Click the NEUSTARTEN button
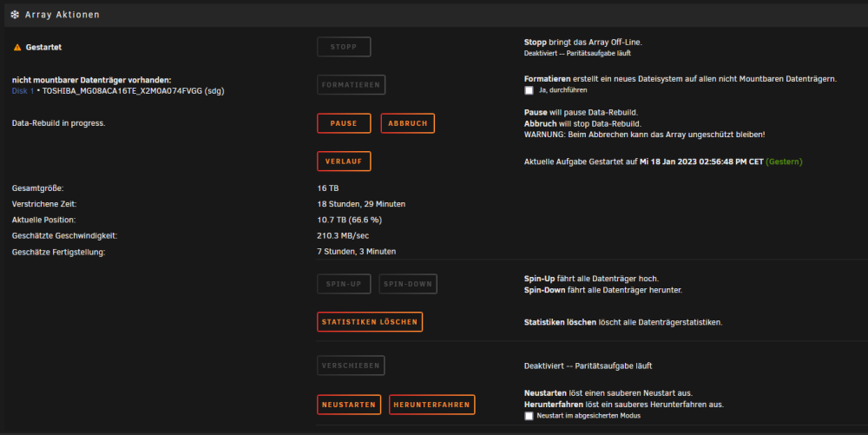This screenshot has width=868, height=435. (349, 405)
